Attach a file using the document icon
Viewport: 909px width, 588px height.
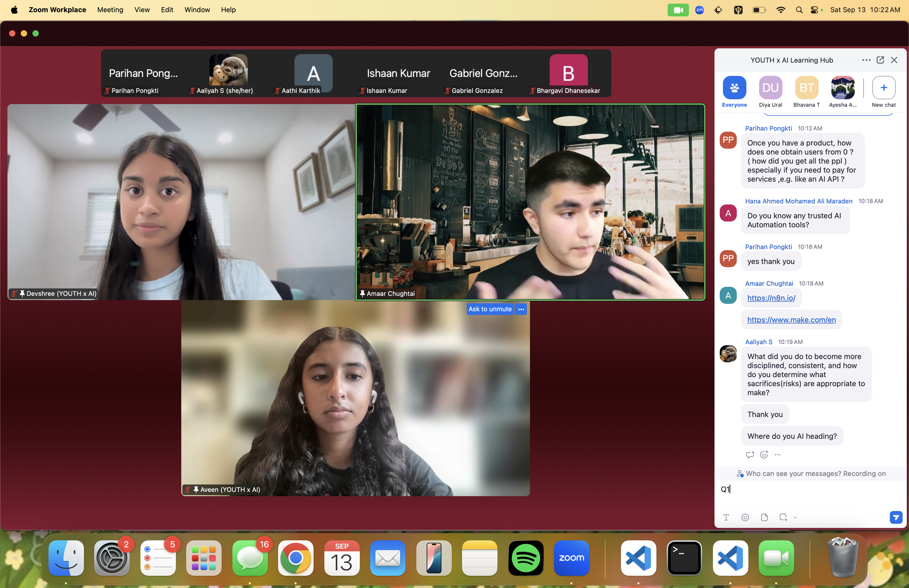pos(764,517)
